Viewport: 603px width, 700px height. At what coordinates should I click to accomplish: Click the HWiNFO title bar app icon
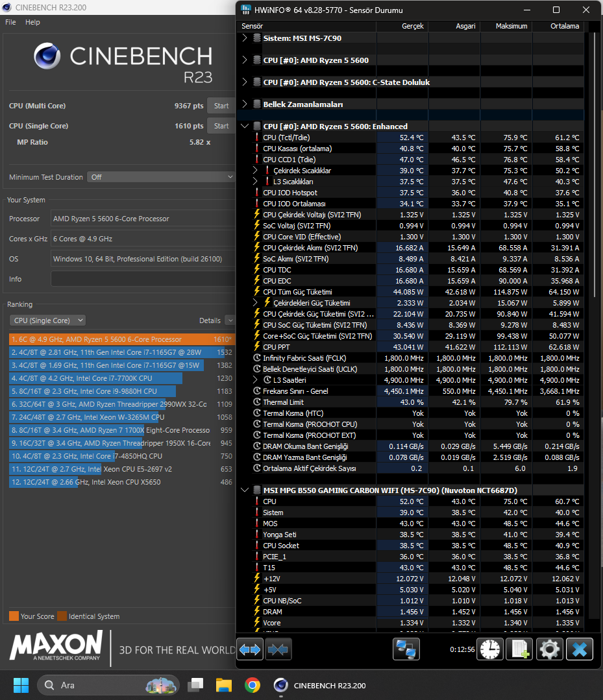(245, 10)
